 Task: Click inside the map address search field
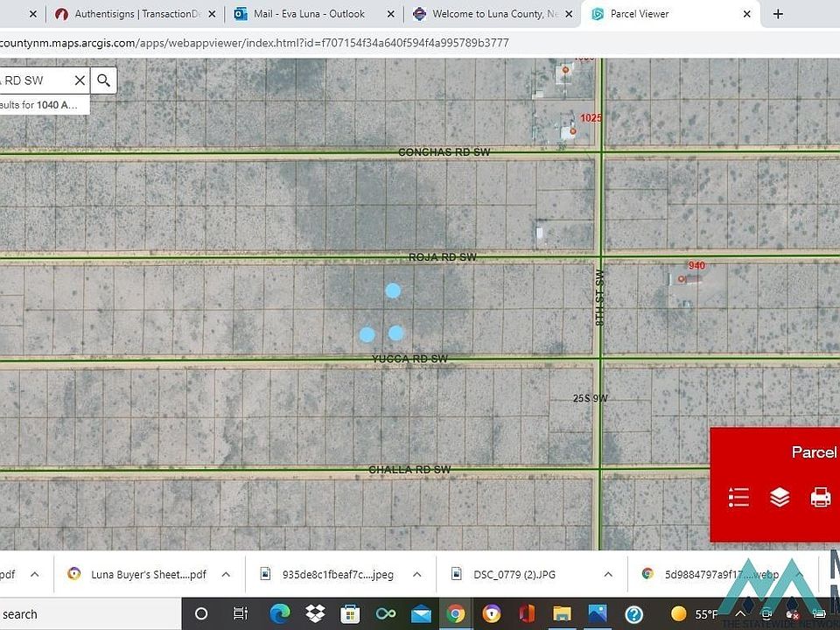[x=35, y=80]
